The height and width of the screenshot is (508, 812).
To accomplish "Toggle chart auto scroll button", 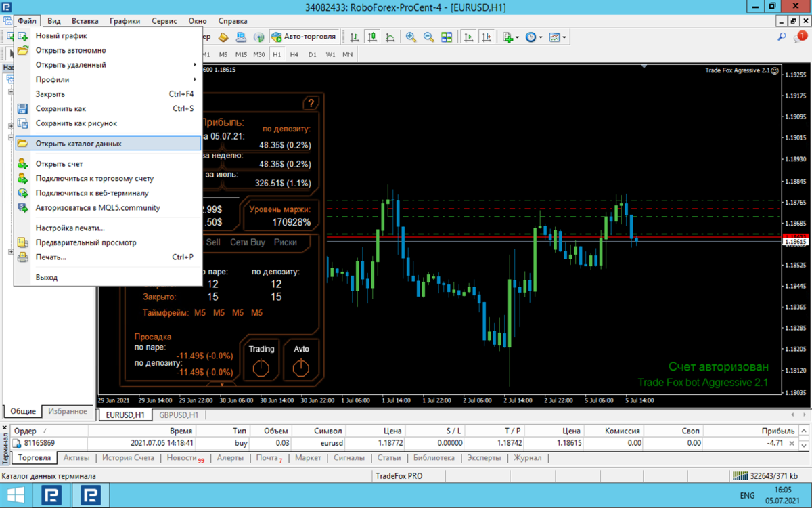I will point(468,37).
